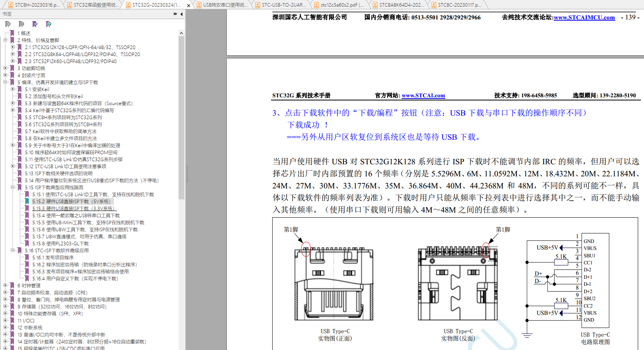Open bookmark 5.16.4 用户自定义下载

point(75,278)
